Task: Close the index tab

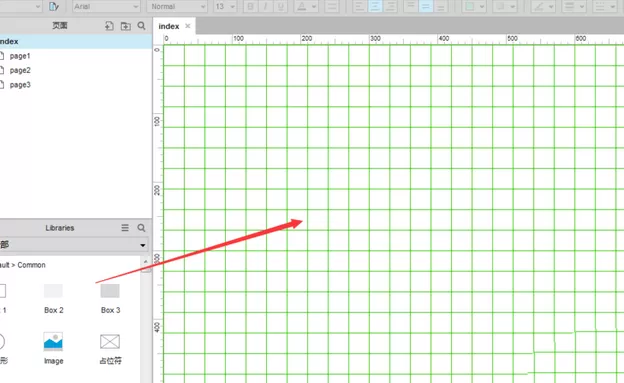Action: click(x=188, y=26)
